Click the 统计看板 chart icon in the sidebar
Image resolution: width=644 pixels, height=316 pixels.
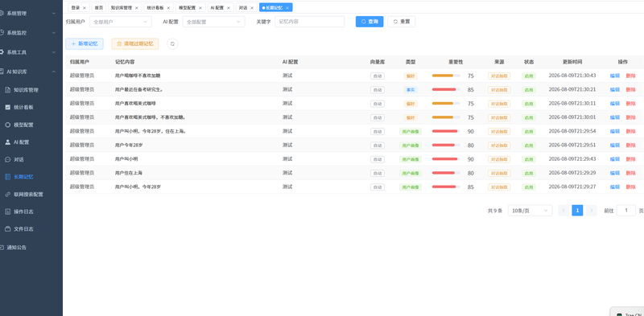[8, 107]
